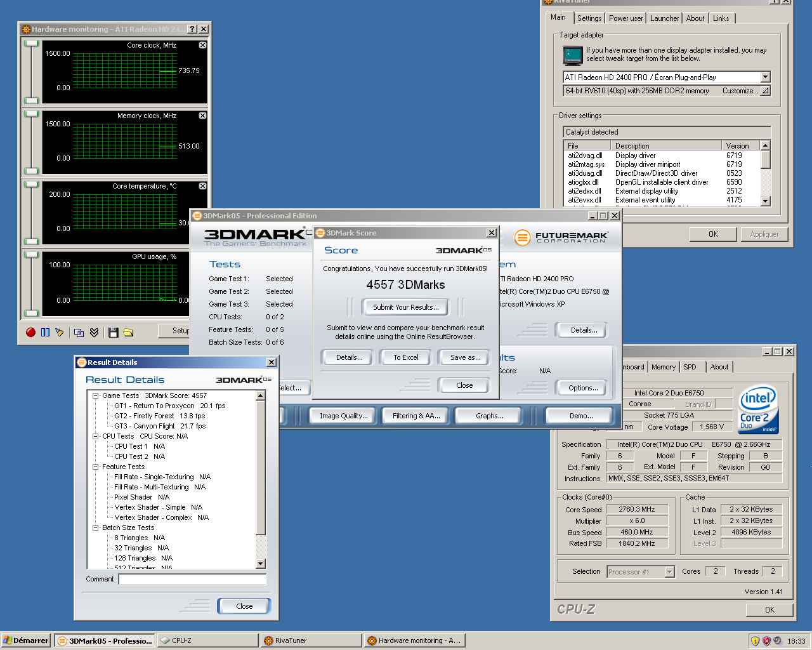
Task: Open the Processor #1 selection dropdown
Action: 669,572
